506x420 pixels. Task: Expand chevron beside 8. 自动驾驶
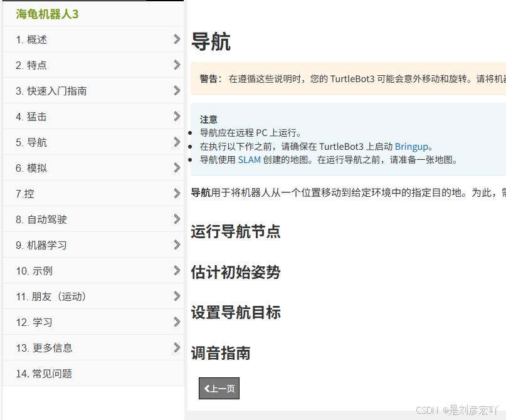point(177,219)
